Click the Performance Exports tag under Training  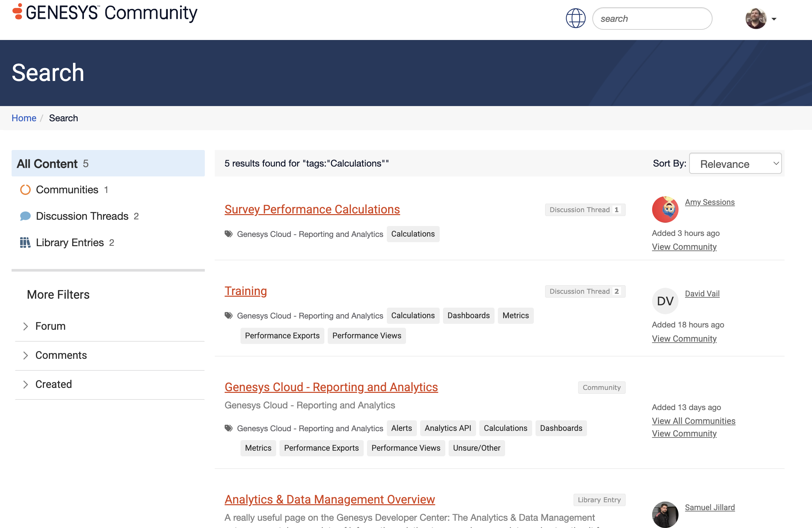(282, 336)
